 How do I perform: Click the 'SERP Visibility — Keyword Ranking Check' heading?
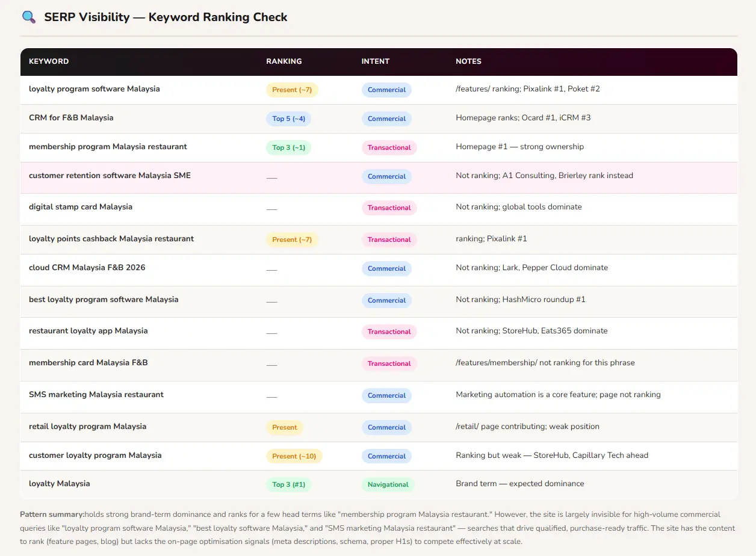(x=166, y=17)
